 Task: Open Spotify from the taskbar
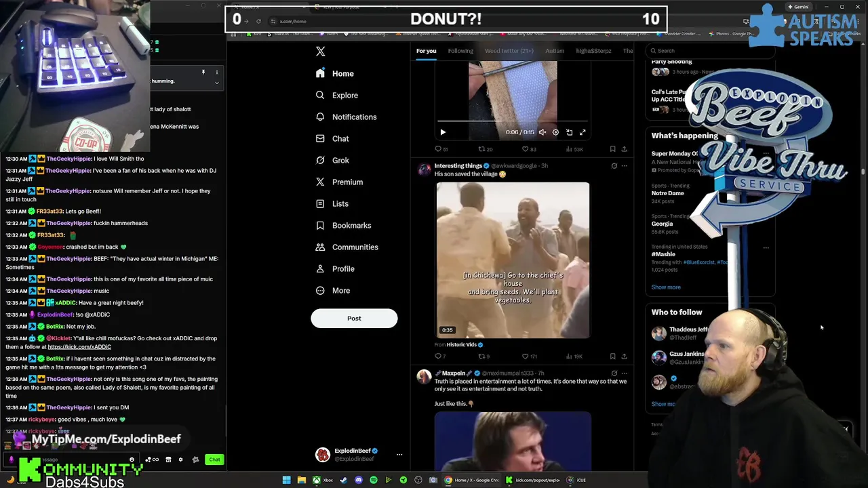click(374, 480)
